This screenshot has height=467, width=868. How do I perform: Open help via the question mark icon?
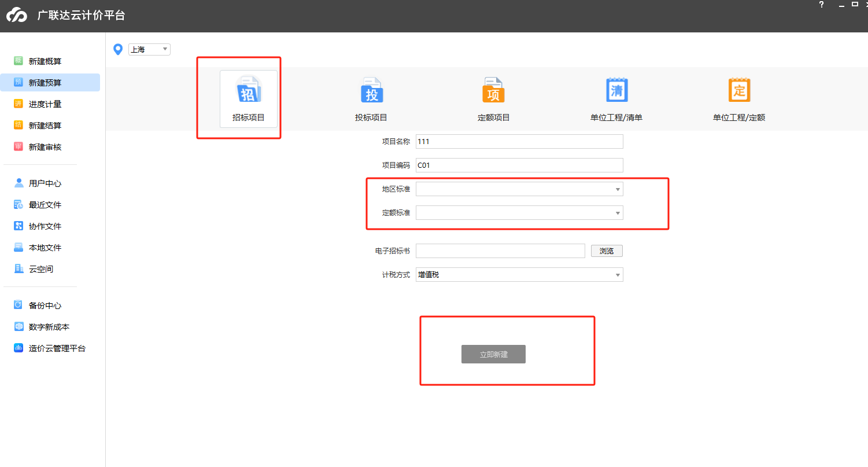pos(821,4)
